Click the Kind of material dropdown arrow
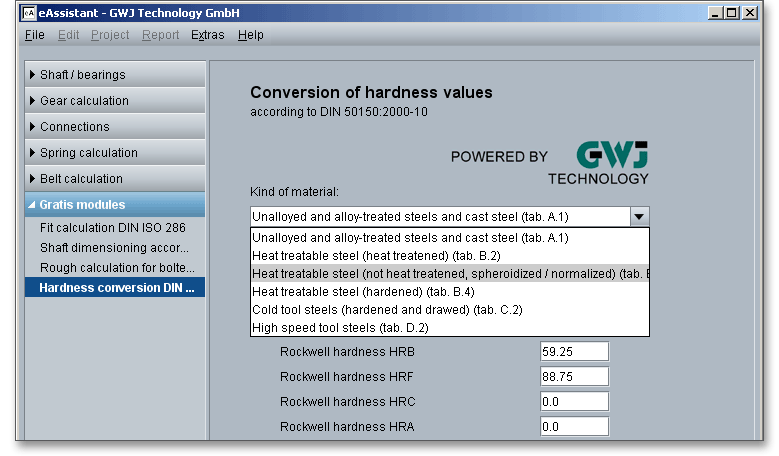 coord(639,216)
